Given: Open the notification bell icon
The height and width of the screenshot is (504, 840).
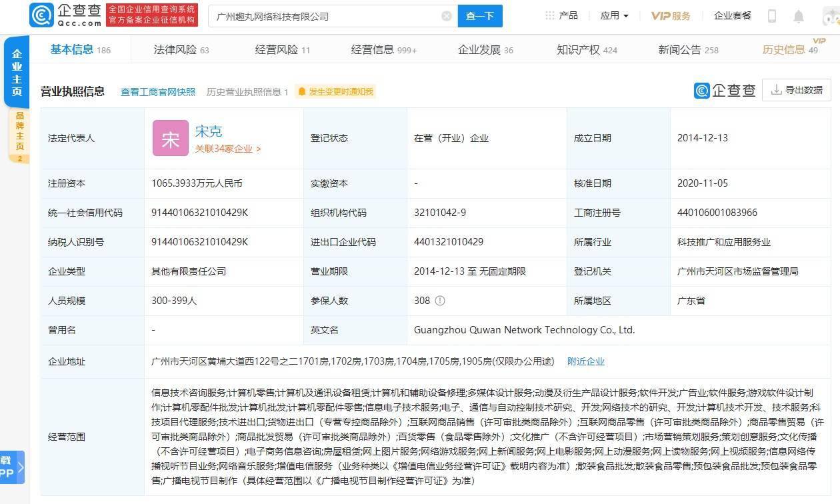Looking at the screenshot, I should pos(799,15).
